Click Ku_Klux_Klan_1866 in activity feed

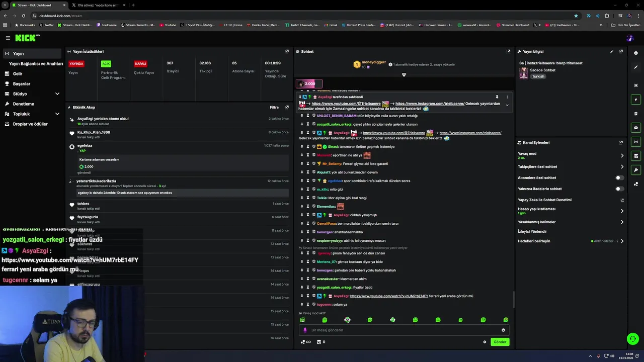click(x=94, y=132)
